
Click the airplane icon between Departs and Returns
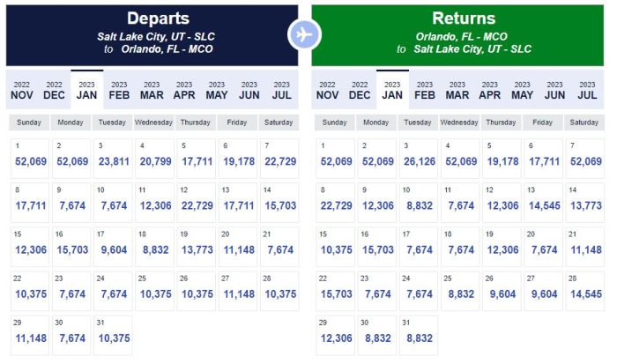pos(305,34)
